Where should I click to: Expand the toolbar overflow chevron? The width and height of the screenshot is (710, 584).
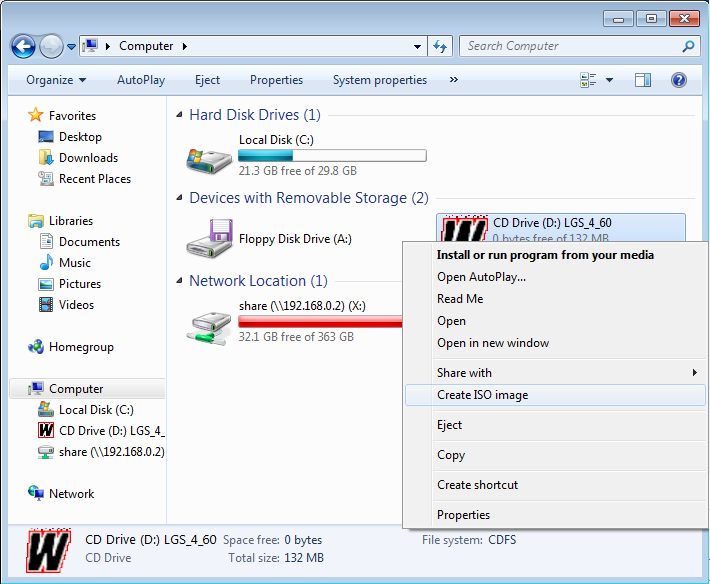point(454,80)
